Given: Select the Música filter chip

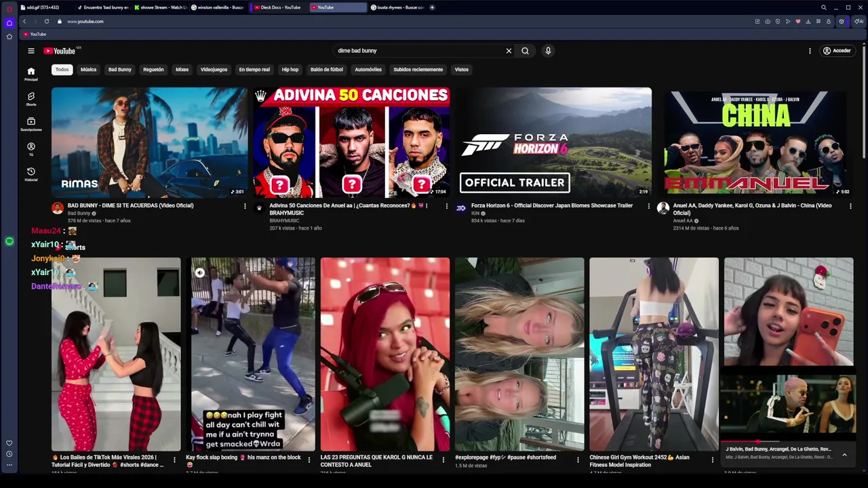Looking at the screenshot, I should (88, 69).
